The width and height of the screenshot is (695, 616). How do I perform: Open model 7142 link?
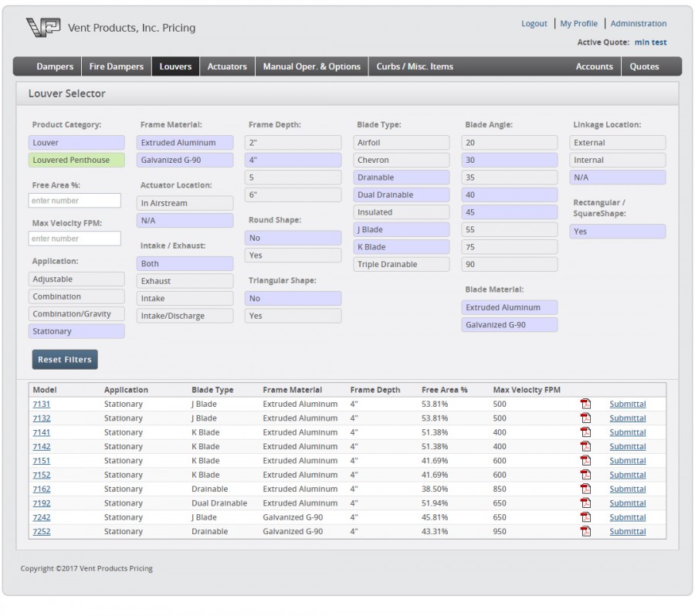pyautogui.click(x=41, y=447)
